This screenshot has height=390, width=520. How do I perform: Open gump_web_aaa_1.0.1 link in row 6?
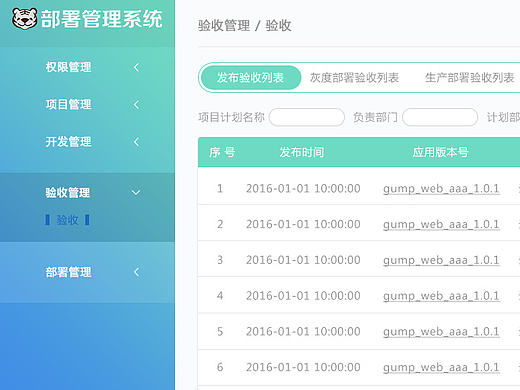(x=441, y=367)
